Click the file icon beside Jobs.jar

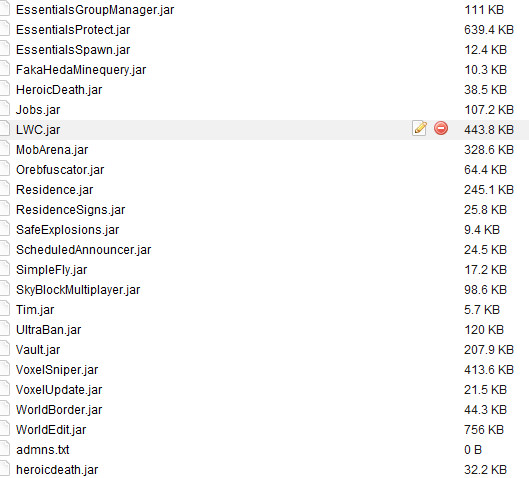coord(4,109)
